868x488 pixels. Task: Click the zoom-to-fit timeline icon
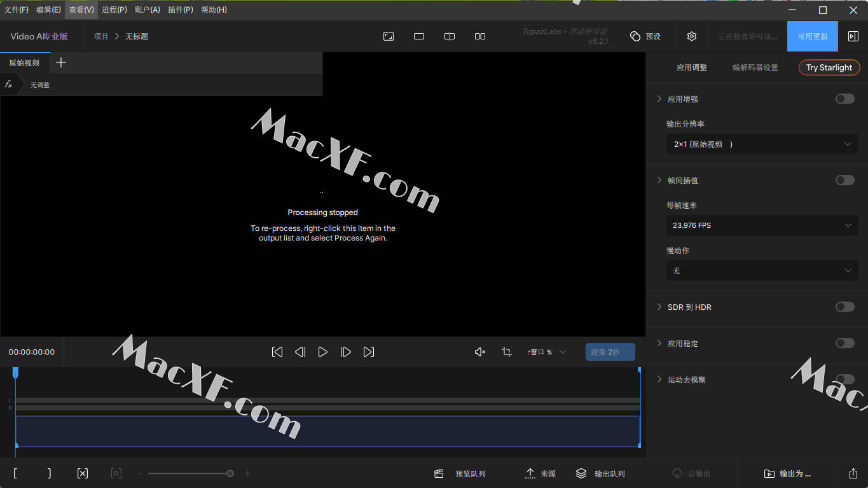[116, 473]
